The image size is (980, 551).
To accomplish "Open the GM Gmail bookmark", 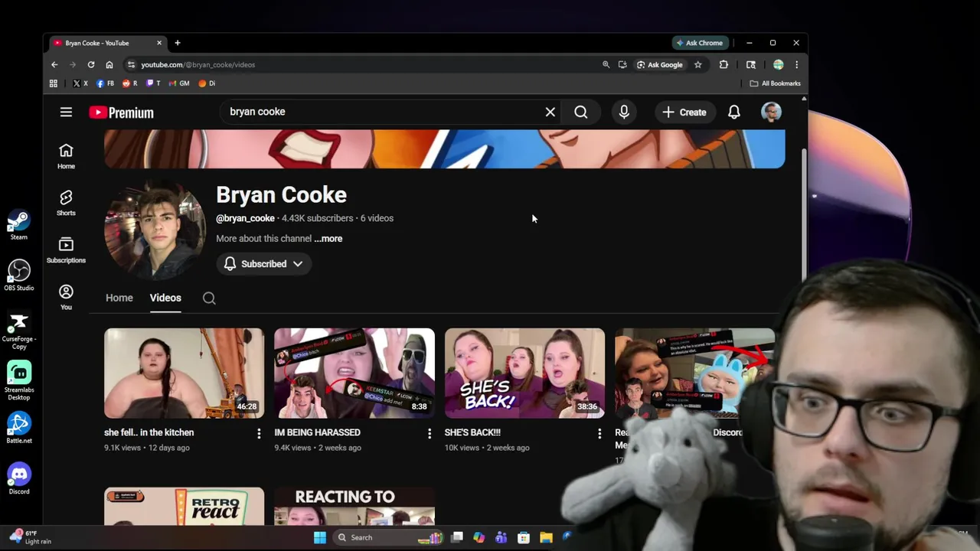I will (x=180, y=83).
